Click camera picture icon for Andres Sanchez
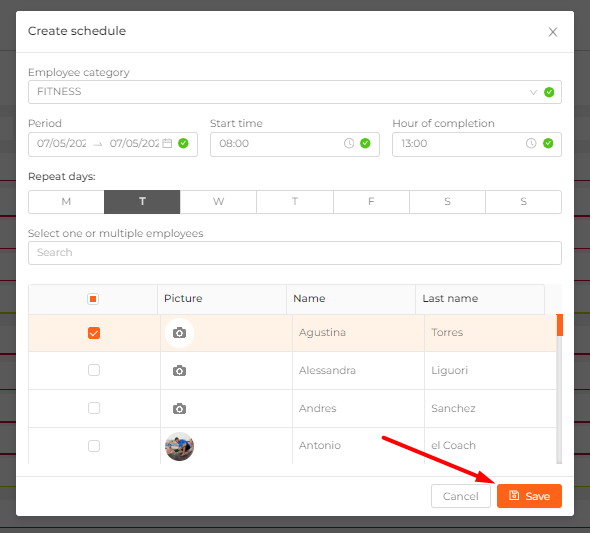 coord(179,408)
